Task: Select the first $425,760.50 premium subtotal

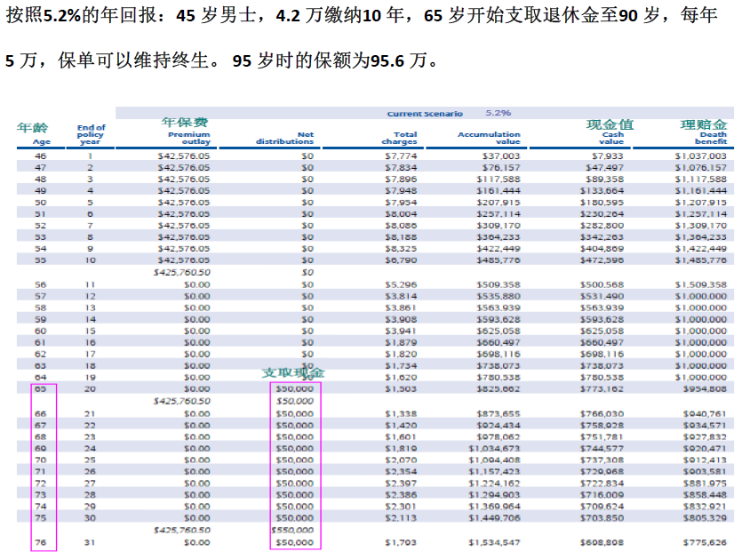Action: [x=182, y=273]
